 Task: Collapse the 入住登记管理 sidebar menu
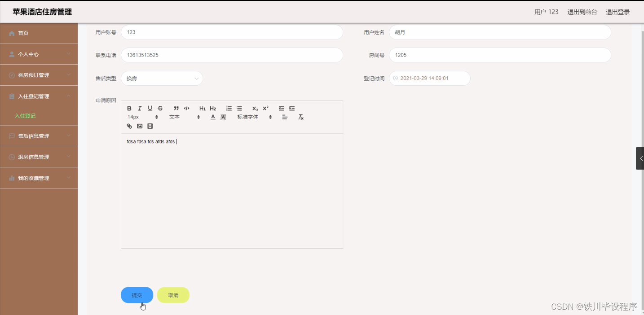tap(39, 96)
